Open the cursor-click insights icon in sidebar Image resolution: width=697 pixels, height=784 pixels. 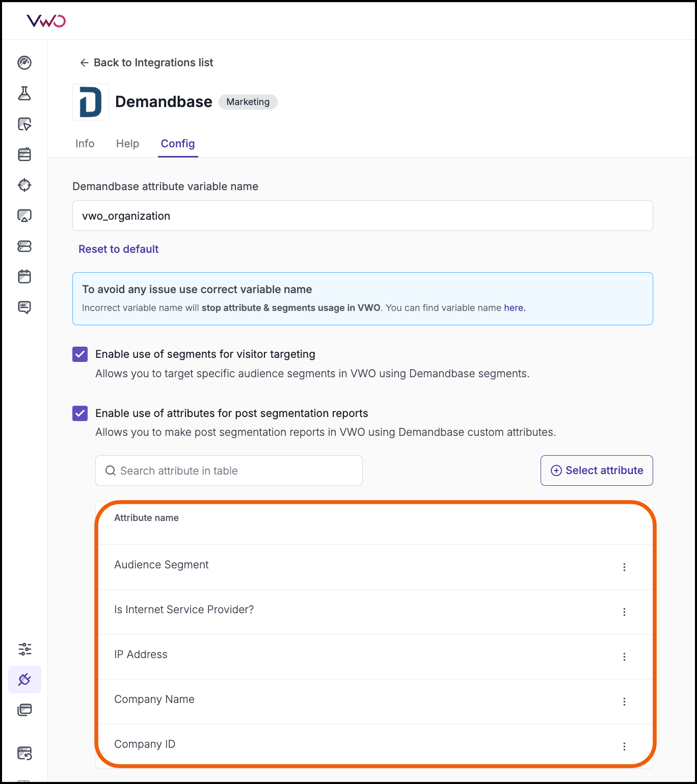tap(24, 124)
